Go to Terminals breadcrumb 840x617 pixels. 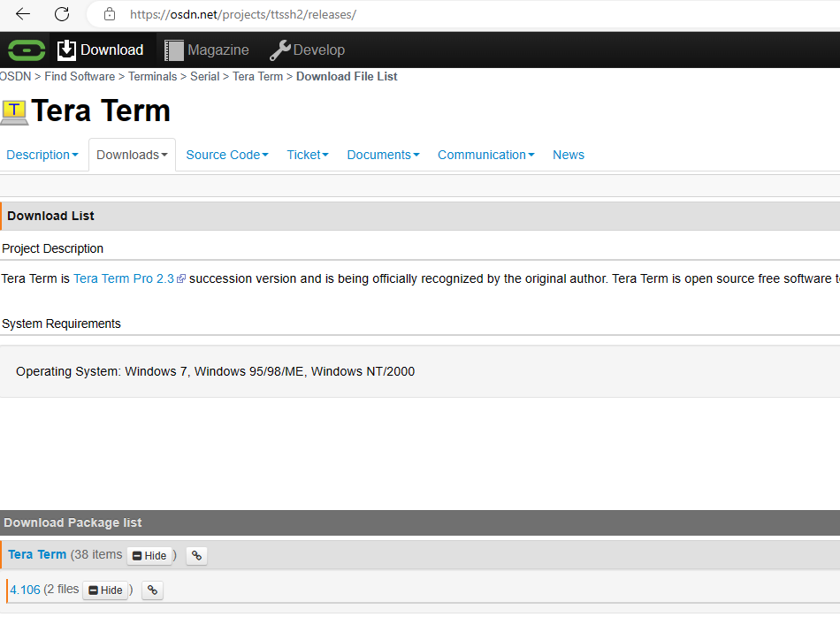click(x=153, y=77)
